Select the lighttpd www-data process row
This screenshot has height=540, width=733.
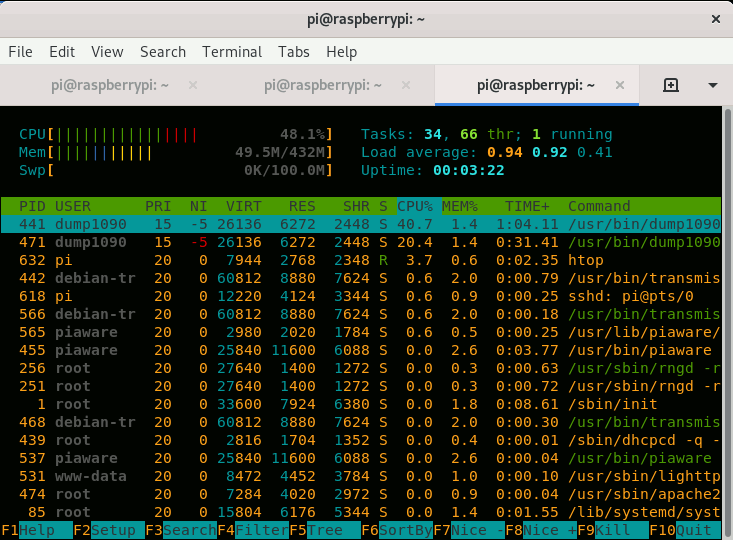[361, 476]
